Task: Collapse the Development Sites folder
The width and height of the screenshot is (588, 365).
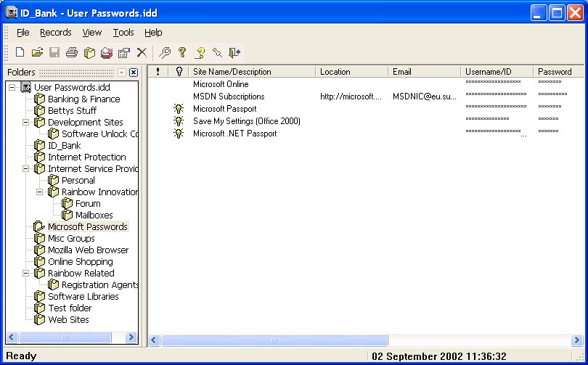Action: (26, 122)
